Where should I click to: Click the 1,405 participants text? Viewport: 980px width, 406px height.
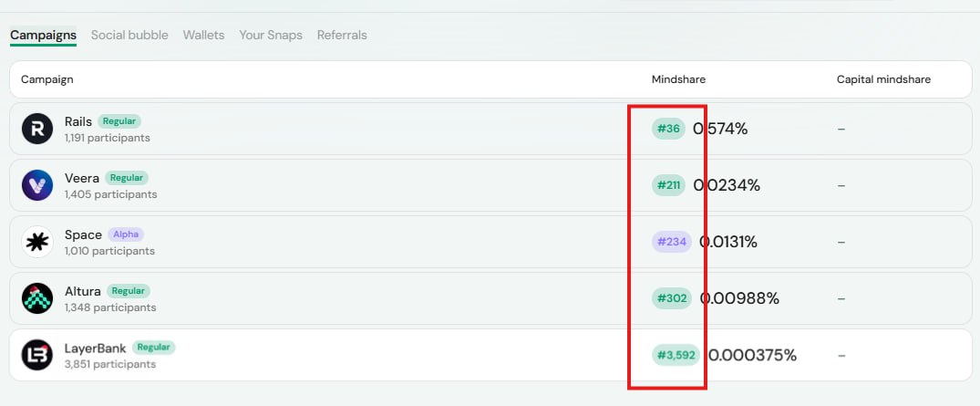111,194
